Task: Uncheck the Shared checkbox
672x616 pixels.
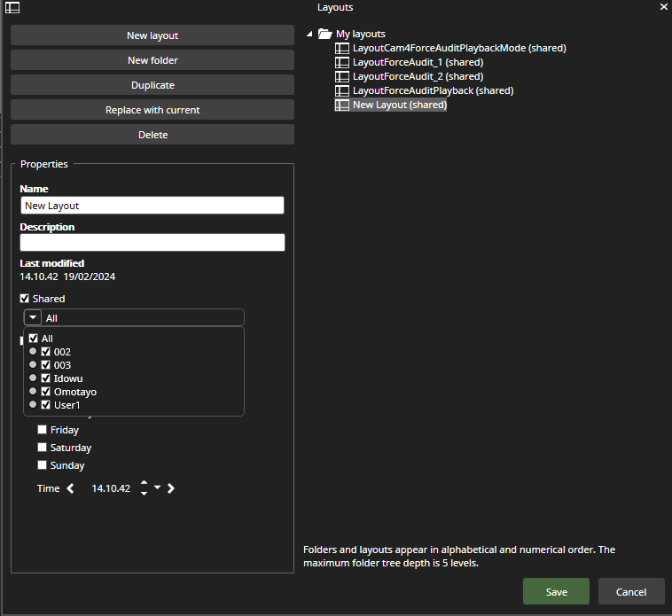Action: (25, 299)
